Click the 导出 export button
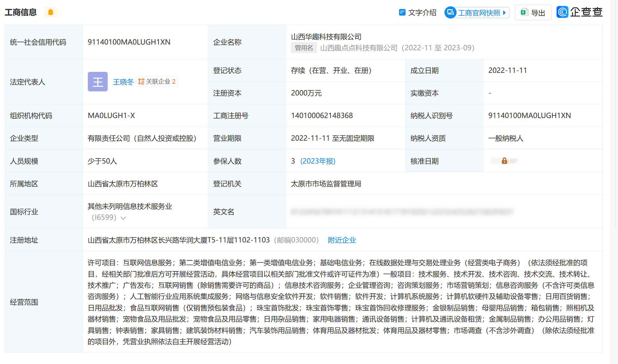 click(x=538, y=13)
